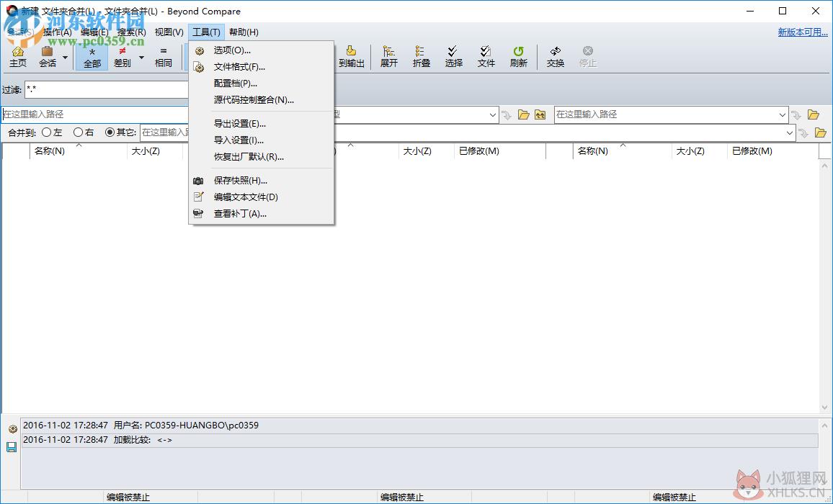The height and width of the screenshot is (504, 833).
Task: Choose 导入设置(I)... menu entry
Action: 262,140
